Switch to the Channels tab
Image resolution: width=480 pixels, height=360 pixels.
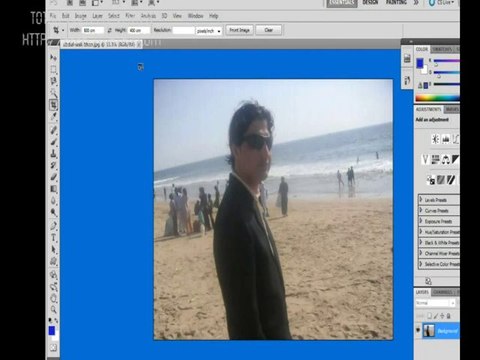(x=443, y=292)
